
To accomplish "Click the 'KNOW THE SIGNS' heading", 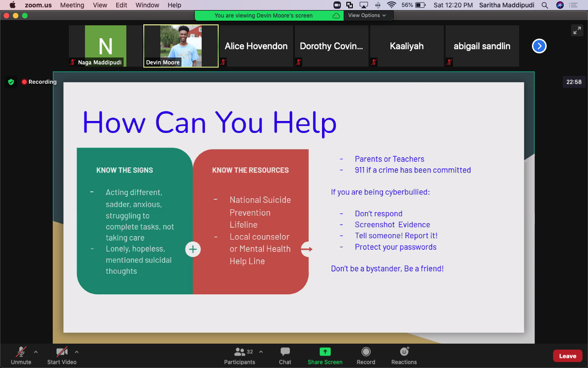I will (x=124, y=170).
